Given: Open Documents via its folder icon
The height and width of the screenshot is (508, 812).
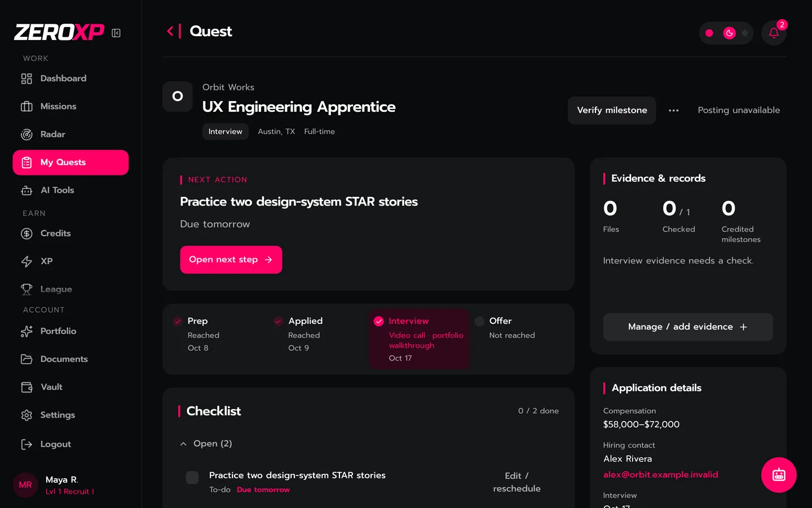Looking at the screenshot, I should [x=27, y=359].
